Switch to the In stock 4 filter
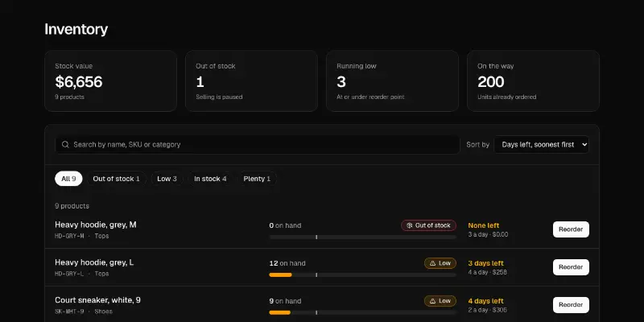 coord(210,179)
